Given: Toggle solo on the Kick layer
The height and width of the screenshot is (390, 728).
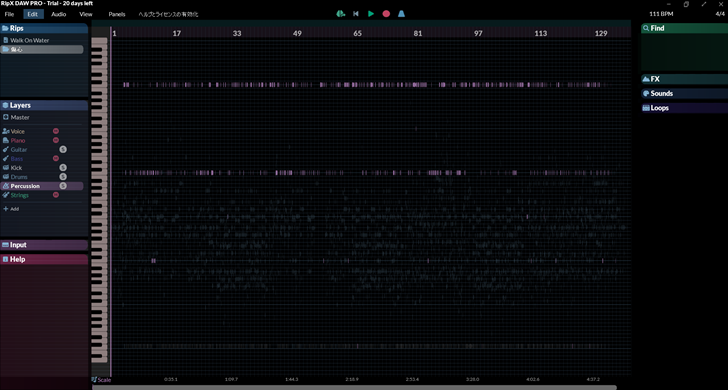Looking at the screenshot, I should pos(63,168).
